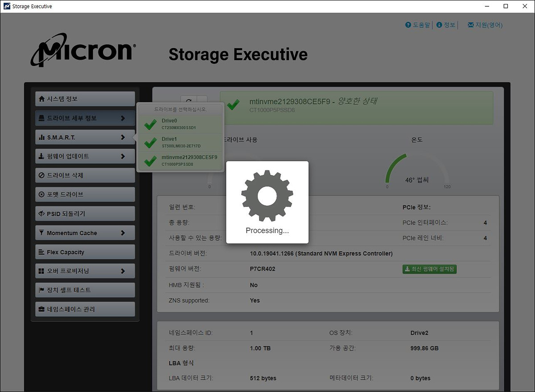
Task: Click the temperature gauge showing 46°
Action: point(417,171)
